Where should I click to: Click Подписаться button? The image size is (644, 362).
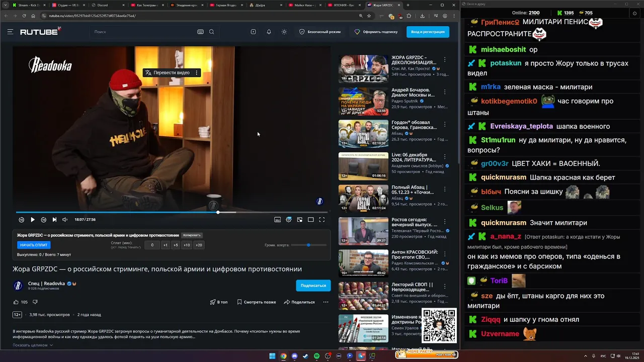coord(313,286)
